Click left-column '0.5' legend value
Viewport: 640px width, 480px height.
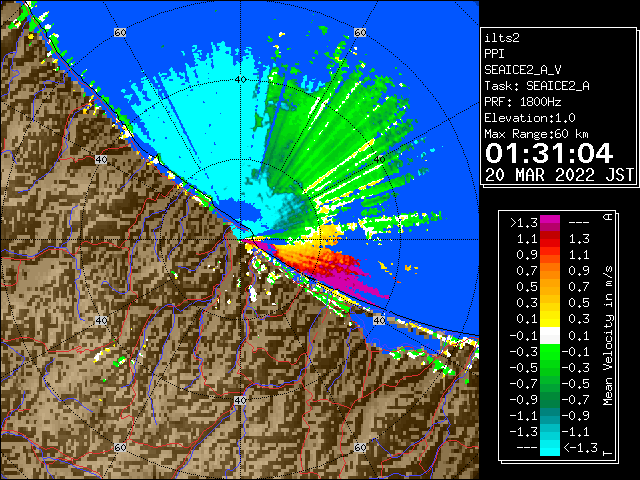point(527,287)
